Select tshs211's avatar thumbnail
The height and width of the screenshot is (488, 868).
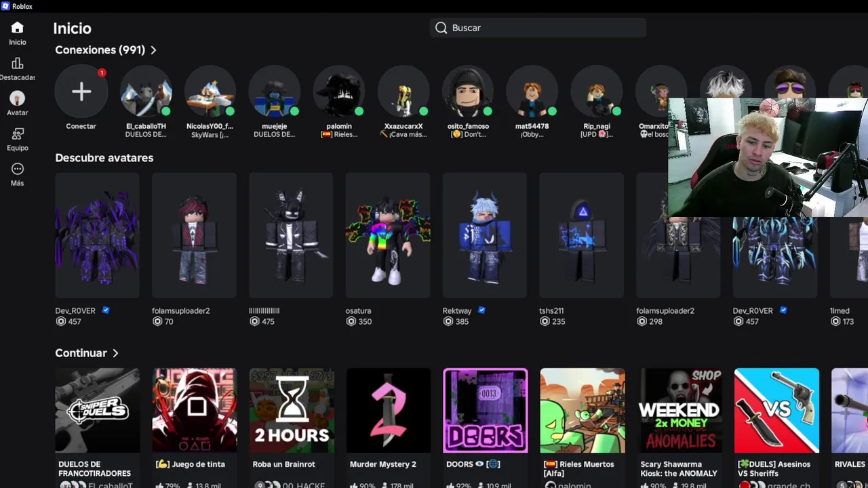pos(581,235)
